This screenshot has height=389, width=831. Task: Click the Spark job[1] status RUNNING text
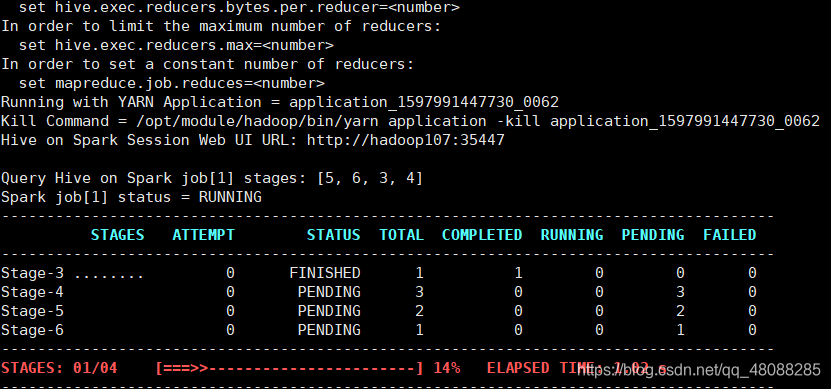point(131,197)
